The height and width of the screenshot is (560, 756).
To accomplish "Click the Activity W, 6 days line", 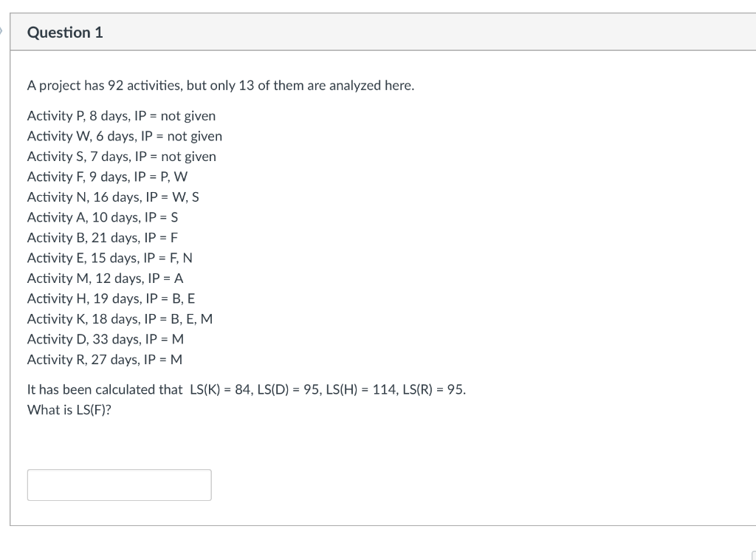I will [124, 136].
